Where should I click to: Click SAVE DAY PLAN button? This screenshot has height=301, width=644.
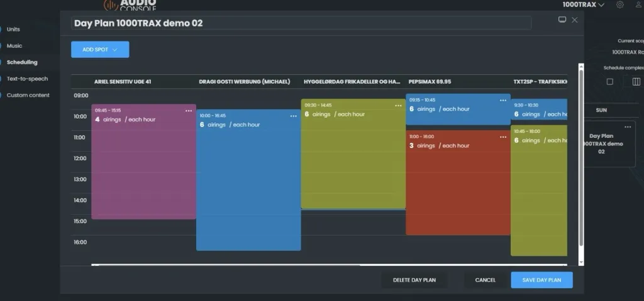[541, 280]
